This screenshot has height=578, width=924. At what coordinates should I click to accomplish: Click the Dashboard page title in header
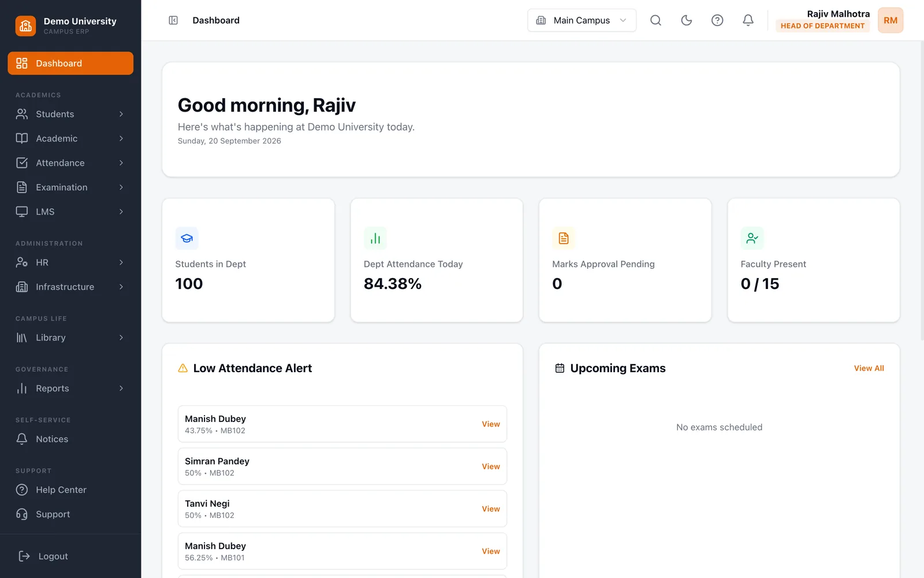(x=216, y=20)
